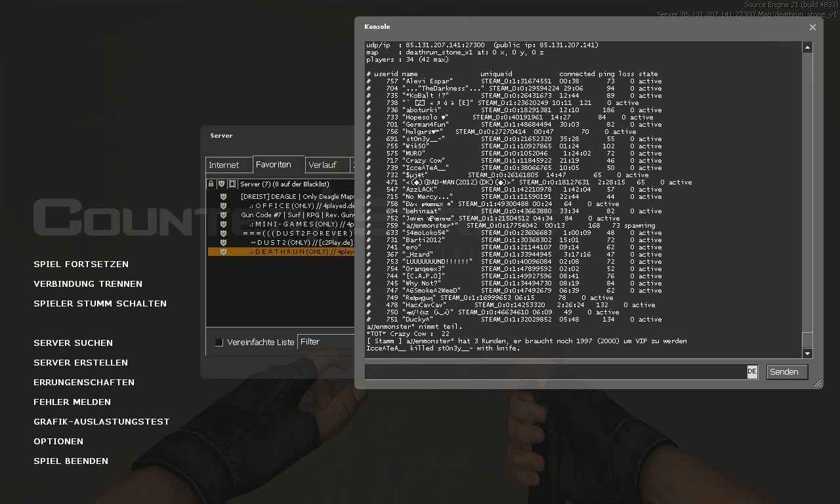This screenshot has width=840, height=504.
Task: Click the "DuckyA" player line in console
Action: (514, 320)
